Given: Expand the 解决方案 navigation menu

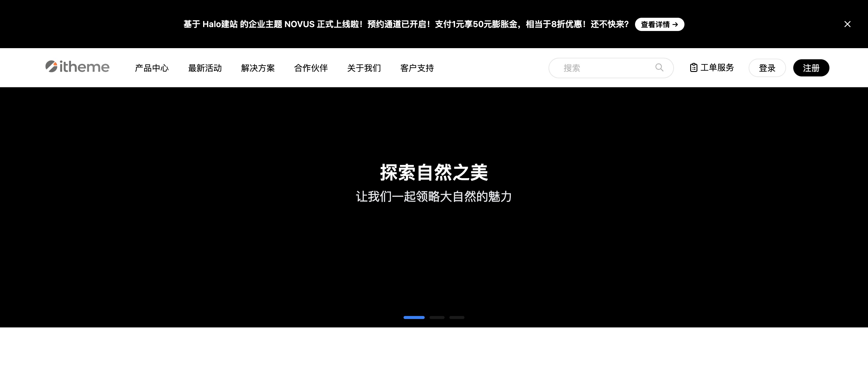Looking at the screenshot, I should (x=258, y=68).
